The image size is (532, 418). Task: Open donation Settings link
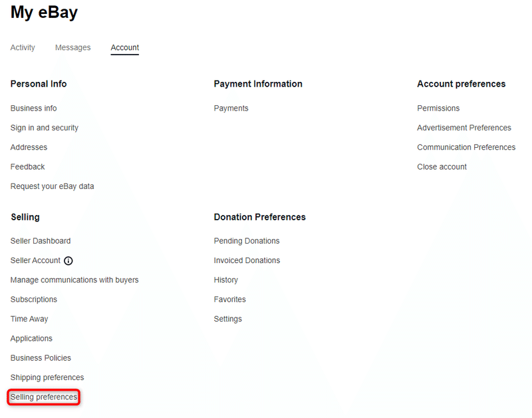click(228, 319)
